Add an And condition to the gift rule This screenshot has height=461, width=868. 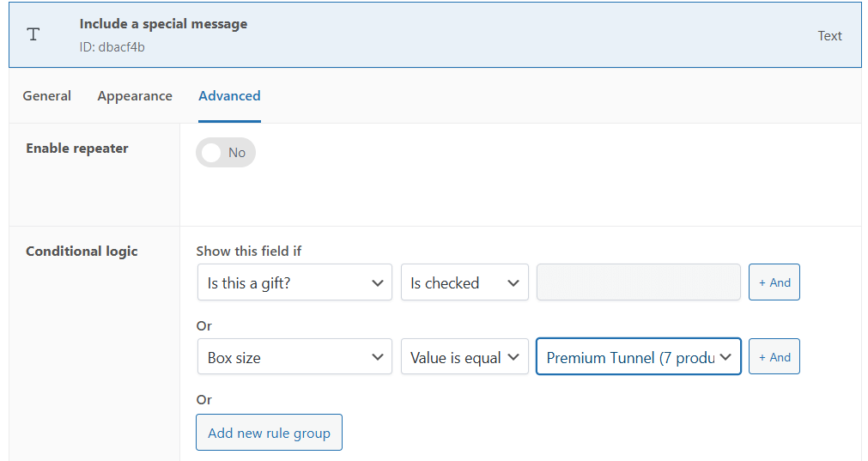pos(774,282)
